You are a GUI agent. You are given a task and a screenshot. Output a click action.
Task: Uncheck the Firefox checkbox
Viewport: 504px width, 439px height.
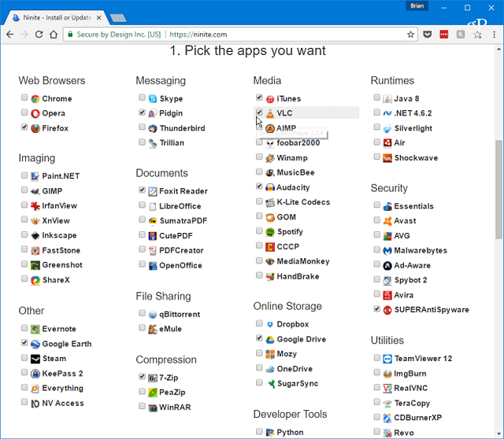click(x=24, y=127)
